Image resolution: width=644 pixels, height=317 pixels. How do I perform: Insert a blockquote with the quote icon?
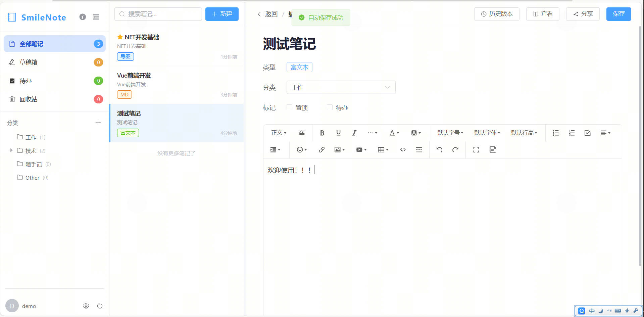(302, 133)
